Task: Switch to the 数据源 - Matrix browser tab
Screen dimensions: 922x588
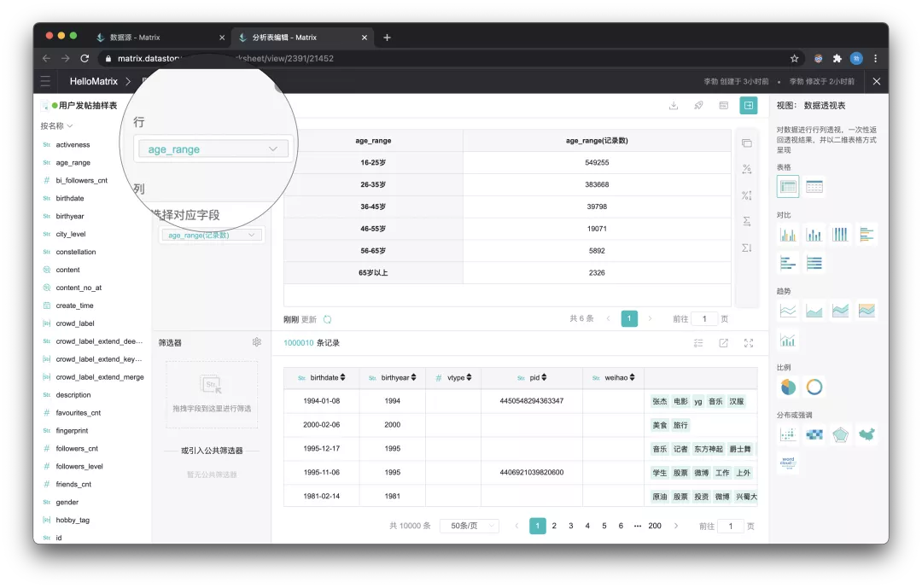Action: pos(159,37)
